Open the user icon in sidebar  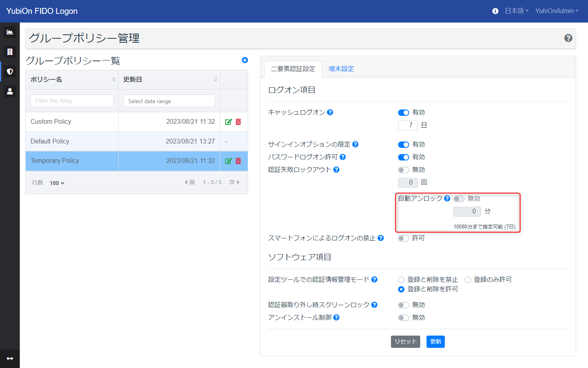click(x=10, y=91)
